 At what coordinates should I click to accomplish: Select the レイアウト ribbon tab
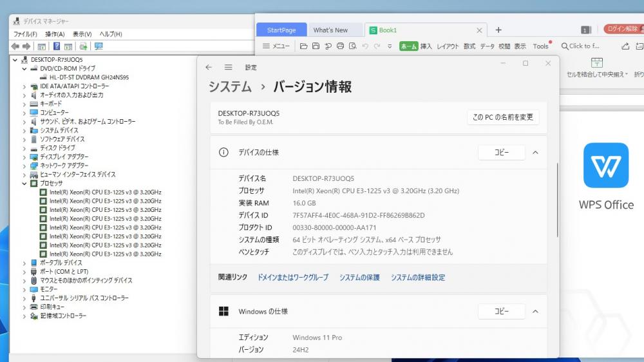coord(448,46)
